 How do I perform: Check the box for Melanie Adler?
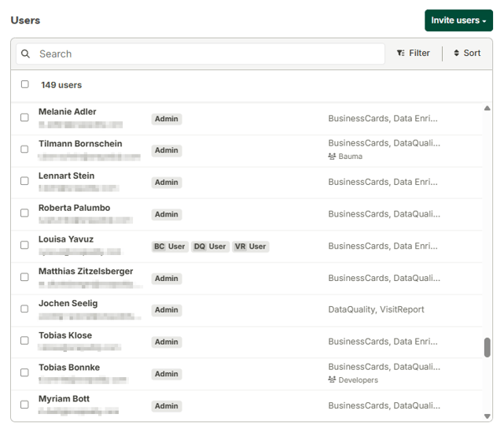(x=24, y=117)
